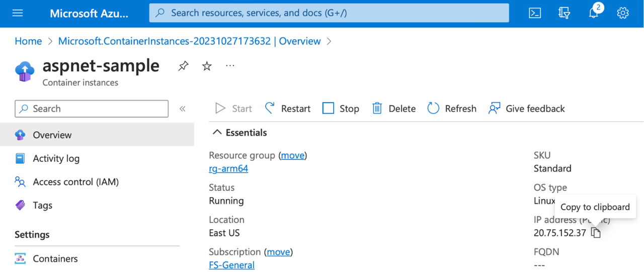This screenshot has height=272, width=644.
Task: Select Overview in the sidebar
Action: coord(97,135)
